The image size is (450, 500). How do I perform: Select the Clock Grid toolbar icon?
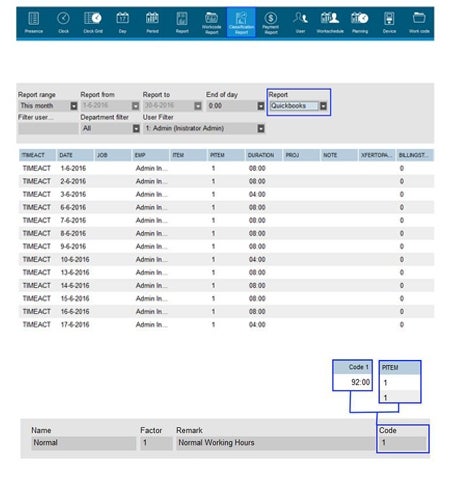[93, 22]
